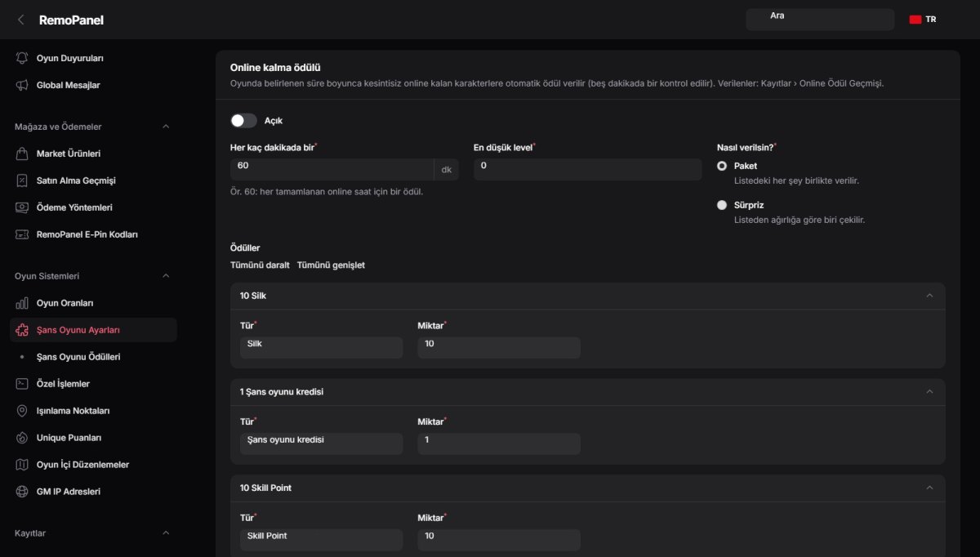Image resolution: width=980 pixels, height=557 pixels.
Task: Select the Sürpriz radio option
Action: pyautogui.click(x=722, y=205)
